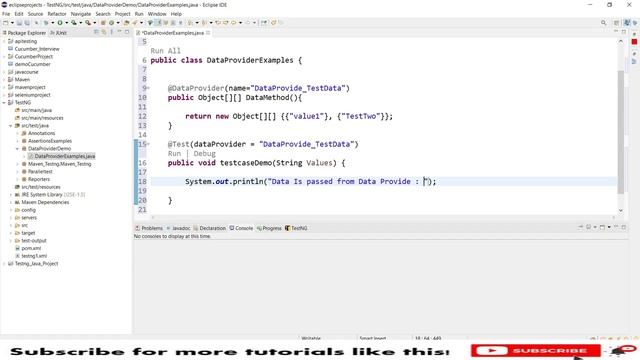Open the dropdown arrow next to New icon
The height and width of the screenshot is (360, 640).
(x=12, y=23)
